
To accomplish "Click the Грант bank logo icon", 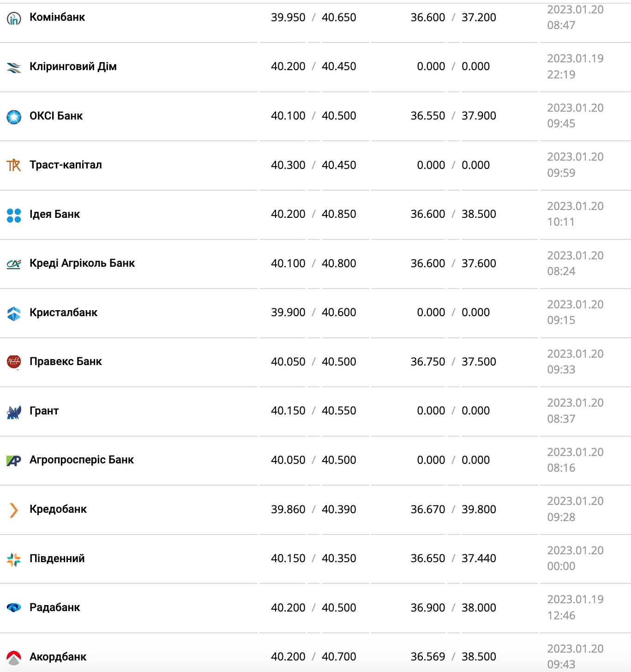I will pyautogui.click(x=14, y=412).
